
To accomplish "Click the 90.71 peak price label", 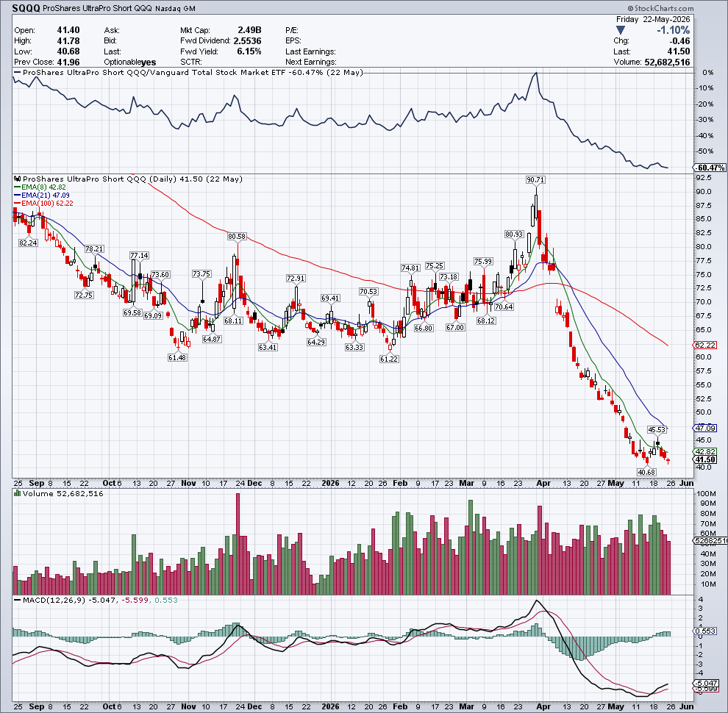I will (x=535, y=179).
